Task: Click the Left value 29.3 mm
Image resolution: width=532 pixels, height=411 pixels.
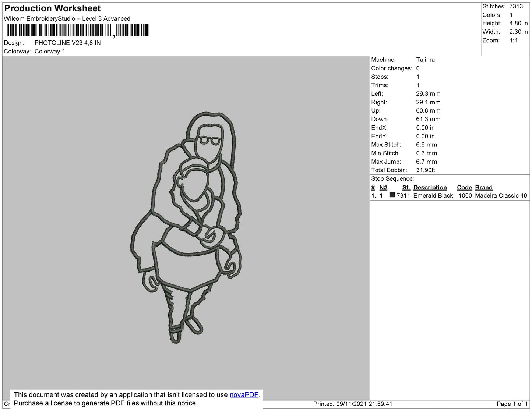Action: click(428, 94)
